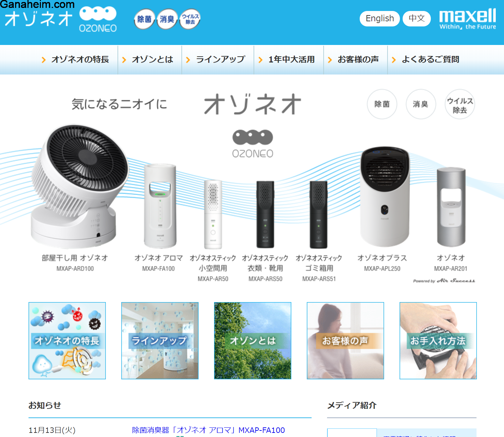This screenshot has width=504, height=437.
Task: Open よくあるご質問 navigation item
Action: point(430,60)
